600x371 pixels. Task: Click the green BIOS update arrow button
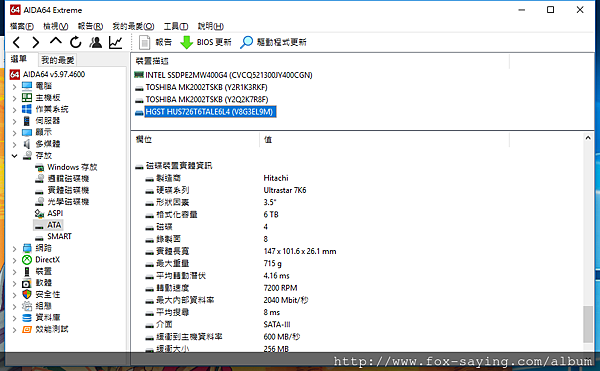pyautogui.click(x=205, y=42)
